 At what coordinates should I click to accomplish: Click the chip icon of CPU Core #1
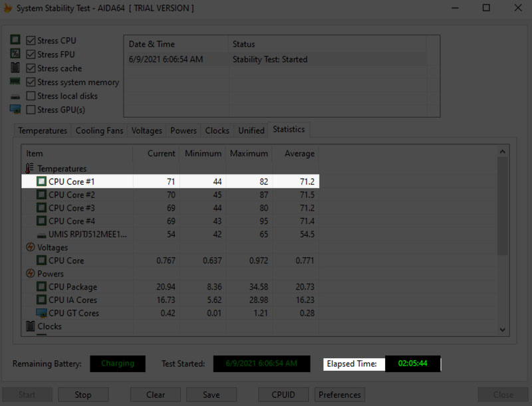click(x=41, y=181)
